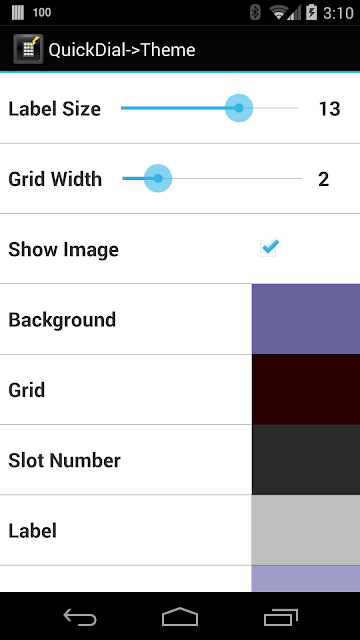This screenshot has height=640, width=360.
Task: Tap the battery charging icon
Action: tap(311, 13)
